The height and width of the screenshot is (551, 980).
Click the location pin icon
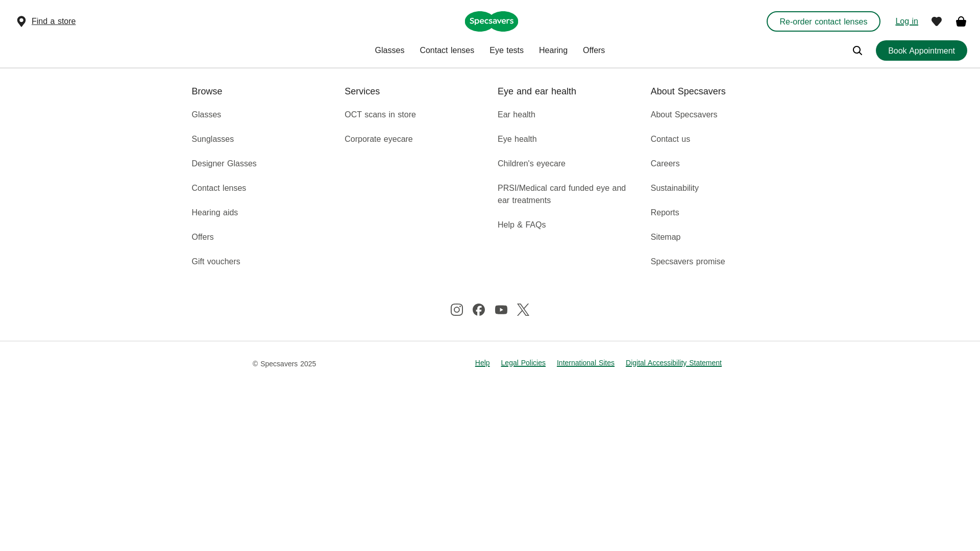point(21,21)
